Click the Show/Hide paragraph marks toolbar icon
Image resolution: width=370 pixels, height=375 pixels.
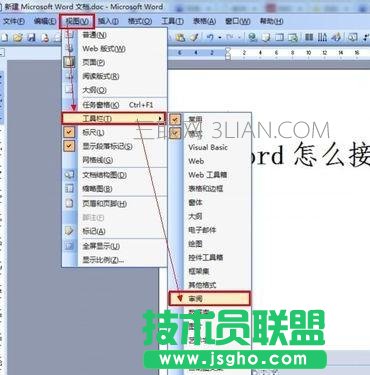pyautogui.click(x=366, y=37)
